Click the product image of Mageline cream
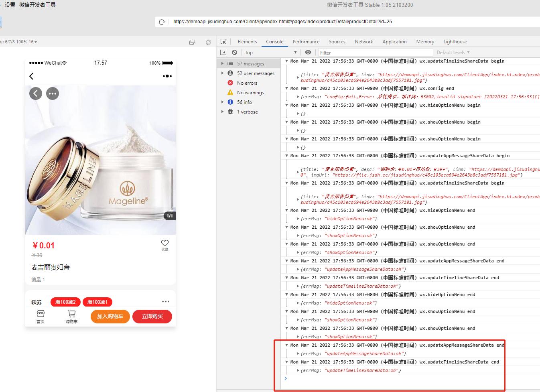540x392 pixels. pos(100,160)
